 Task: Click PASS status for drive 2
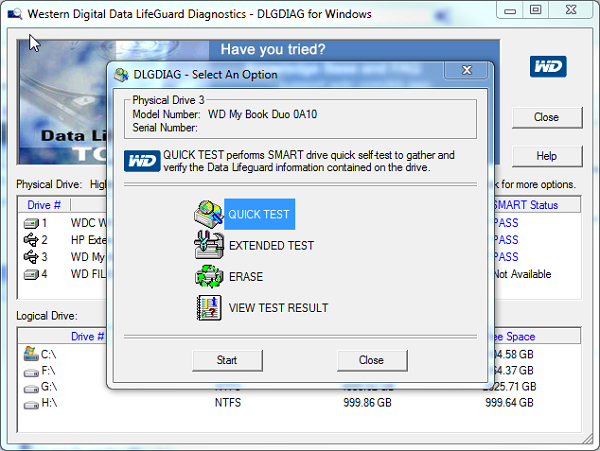point(506,240)
